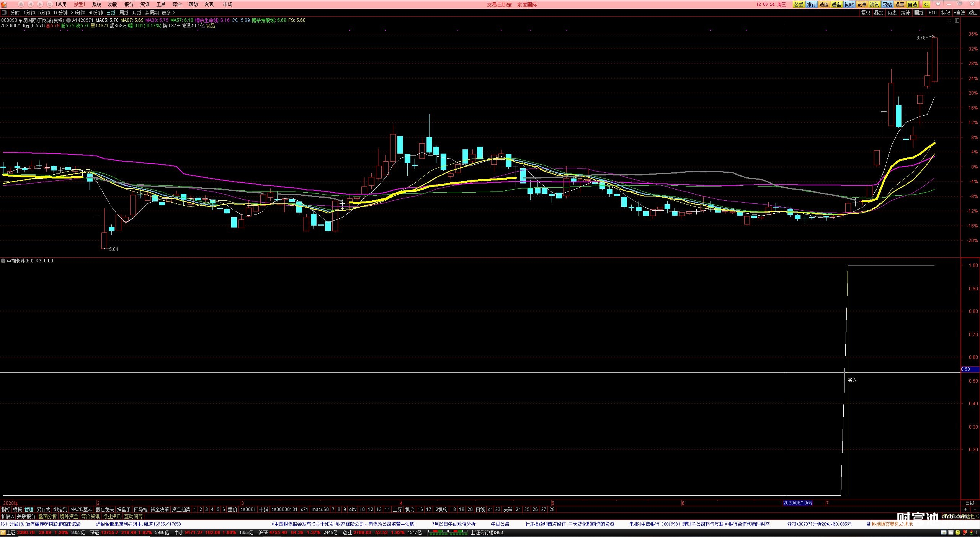Expand indicator dropdown next to 东凌国际 title
The height and width of the screenshot is (537, 980).
click(x=68, y=20)
